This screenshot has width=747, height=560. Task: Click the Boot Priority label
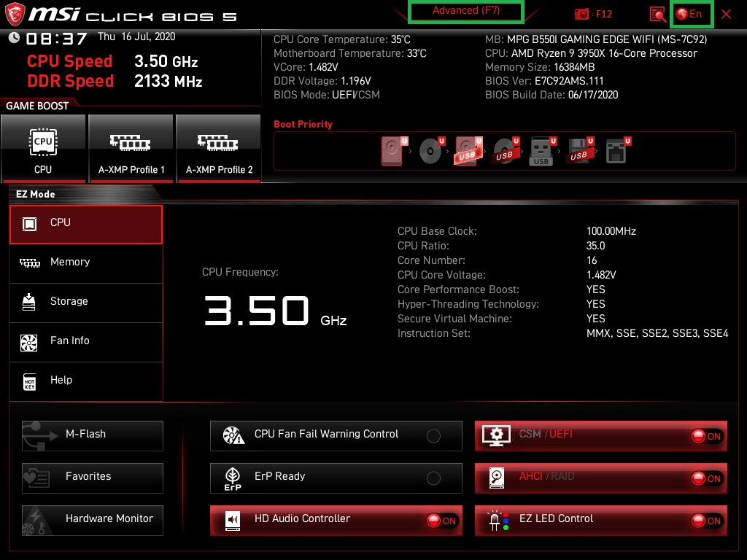pos(303,124)
